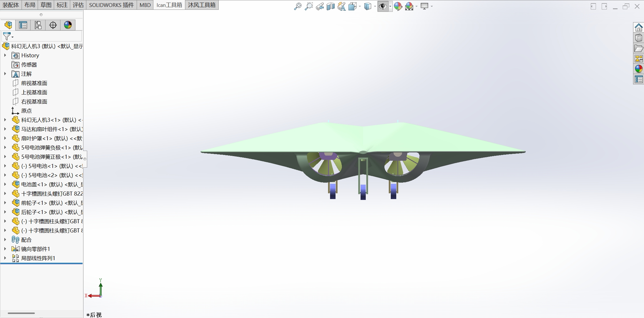The image size is (644, 318).
Task: Open the Edit Appearance color ball
Action: (x=398, y=6)
